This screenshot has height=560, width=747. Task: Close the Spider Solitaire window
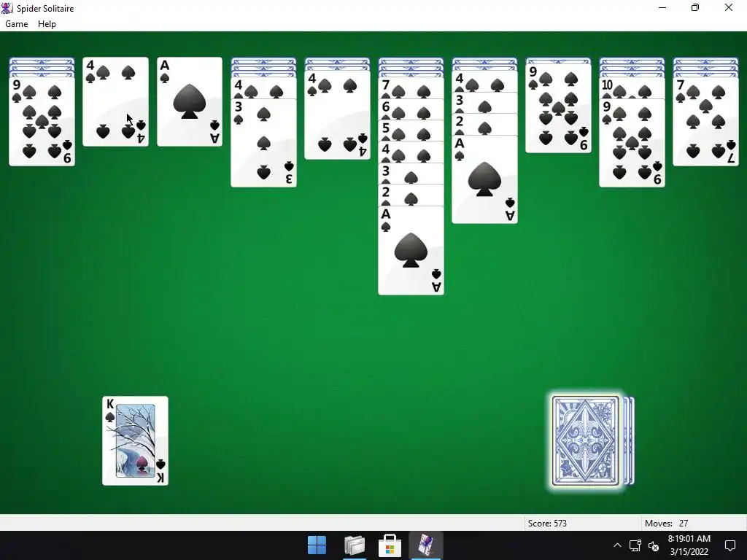[x=729, y=7]
